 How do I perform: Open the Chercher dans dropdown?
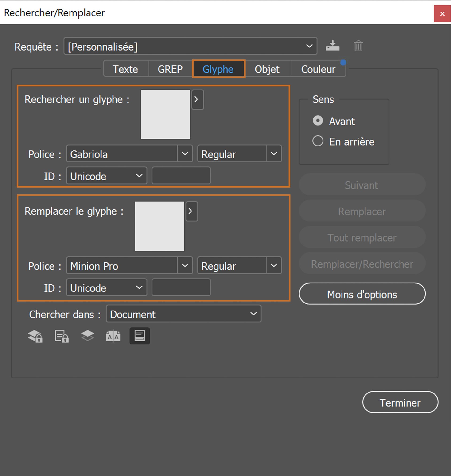click(x=253, y=314)
